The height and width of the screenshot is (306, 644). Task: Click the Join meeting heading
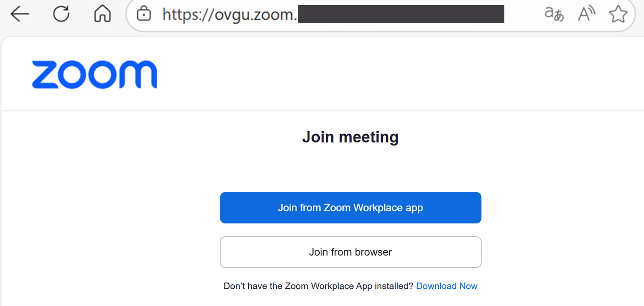click(x=350, y=137)
